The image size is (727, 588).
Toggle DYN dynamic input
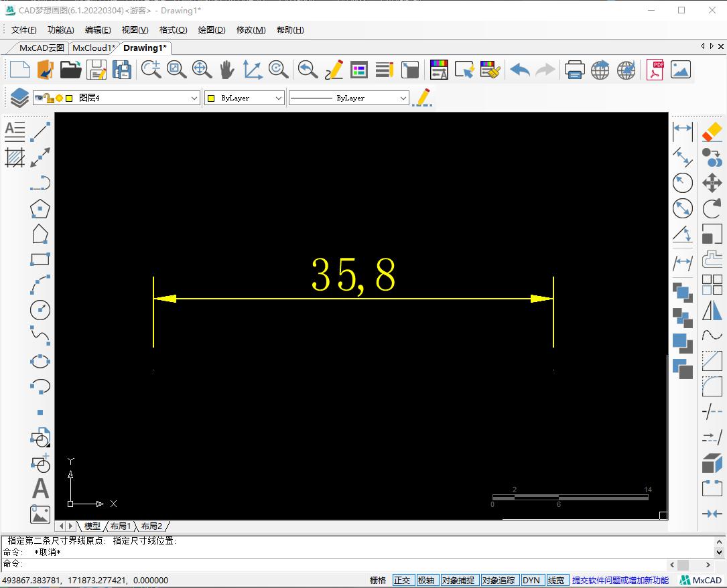[x=531, y=580]
